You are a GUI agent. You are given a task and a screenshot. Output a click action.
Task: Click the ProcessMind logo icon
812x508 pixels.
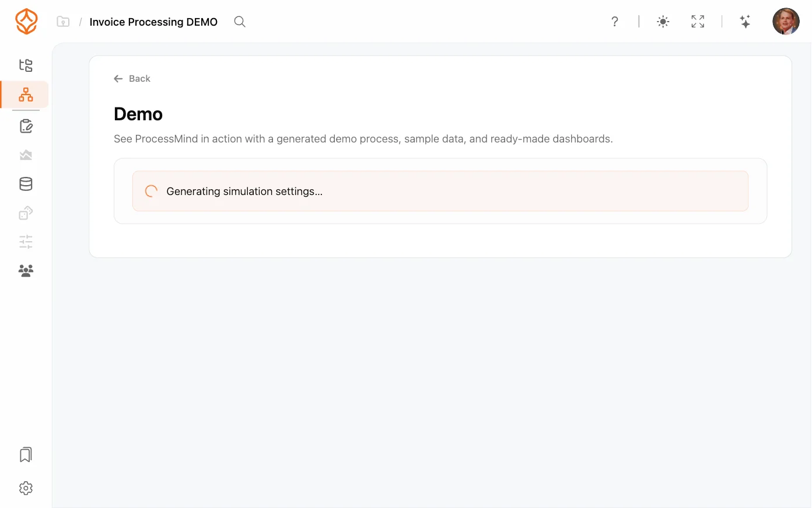pos(26,22)
